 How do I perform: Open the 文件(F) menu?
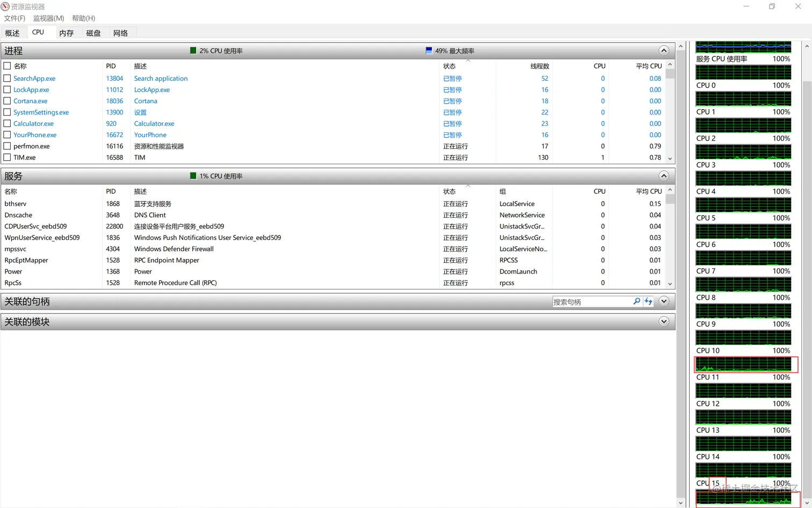(15, 18)
